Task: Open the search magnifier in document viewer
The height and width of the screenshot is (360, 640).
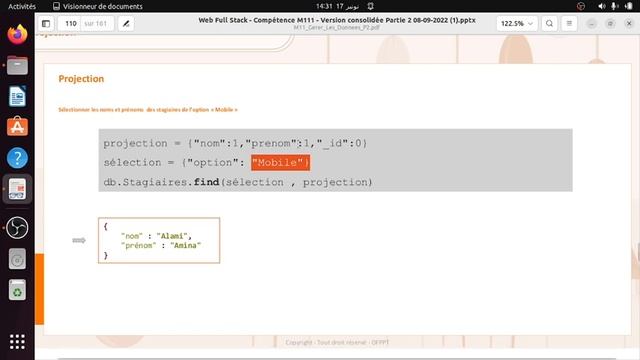Action: (x=549, y=24)
